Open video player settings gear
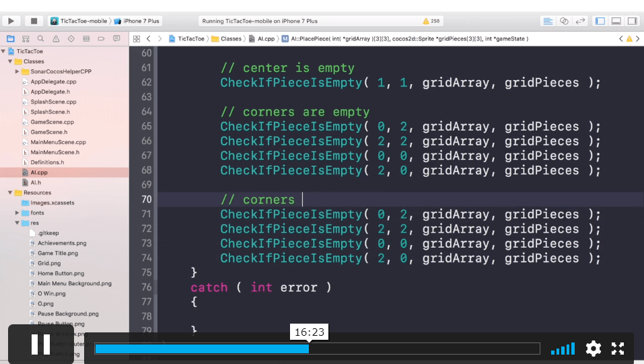 (x=593, y=349)
